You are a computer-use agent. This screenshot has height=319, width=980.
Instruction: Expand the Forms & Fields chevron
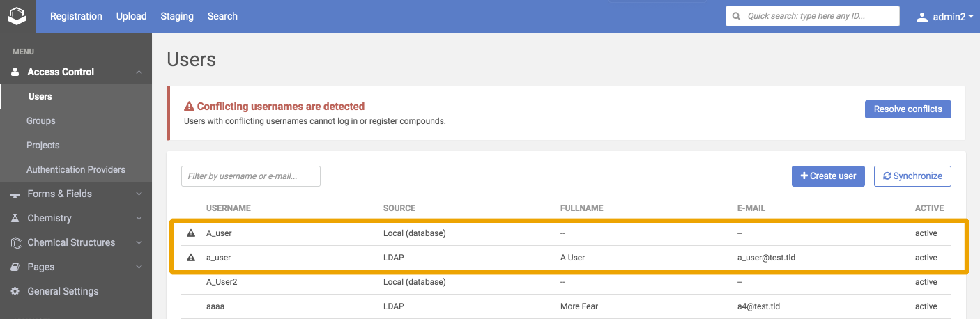tap(139, 194)
